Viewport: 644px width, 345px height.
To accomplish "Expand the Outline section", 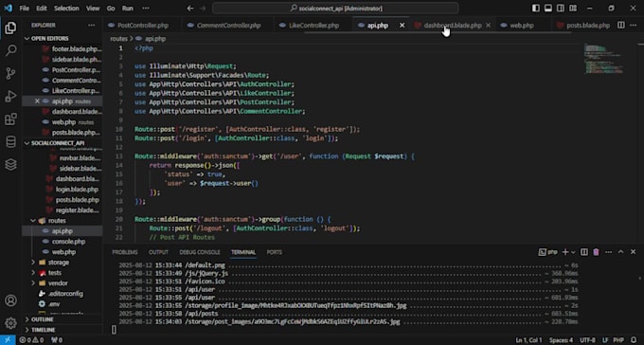I will pyautogui.click(x=27, y=319).
